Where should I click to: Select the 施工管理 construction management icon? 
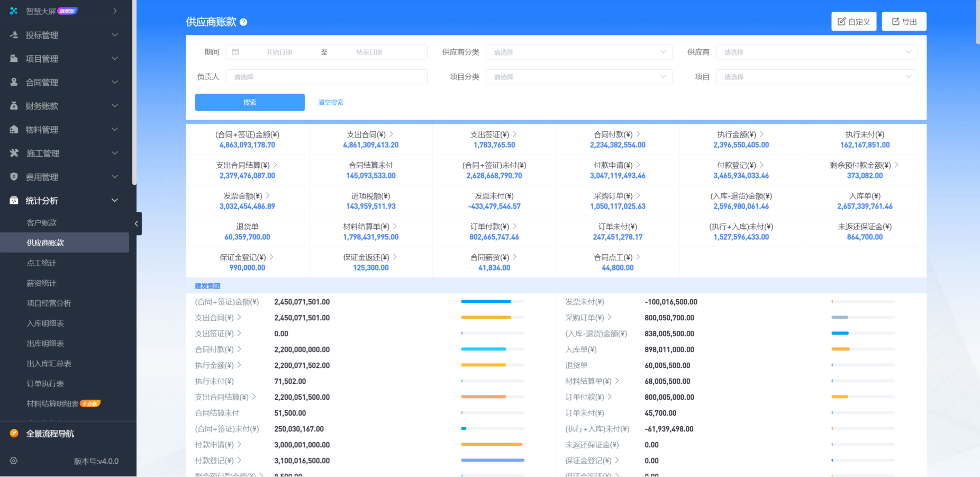13,153
